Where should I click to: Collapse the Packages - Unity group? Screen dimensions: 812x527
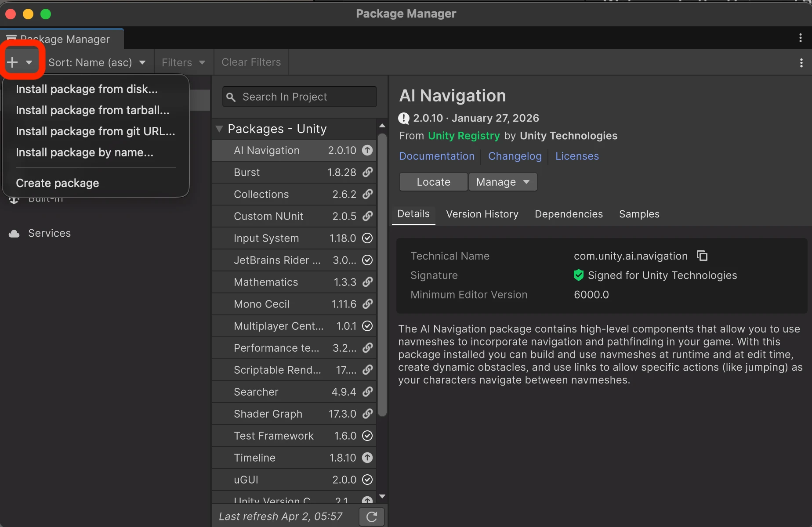pos(219,129)
